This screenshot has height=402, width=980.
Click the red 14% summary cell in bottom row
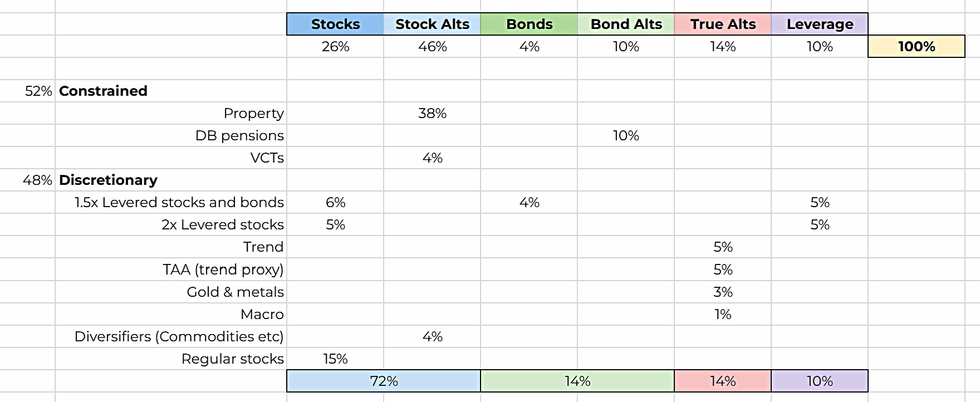[723, 381]
